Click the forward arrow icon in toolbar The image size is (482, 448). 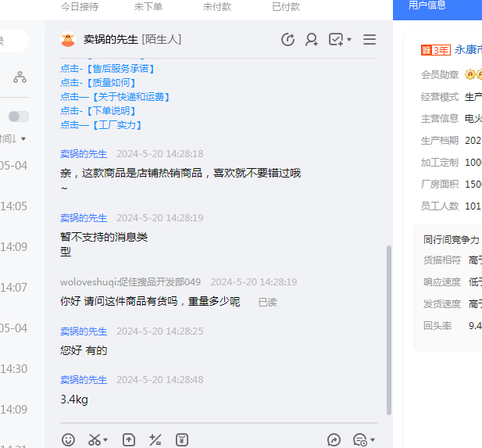click(334, 440)
